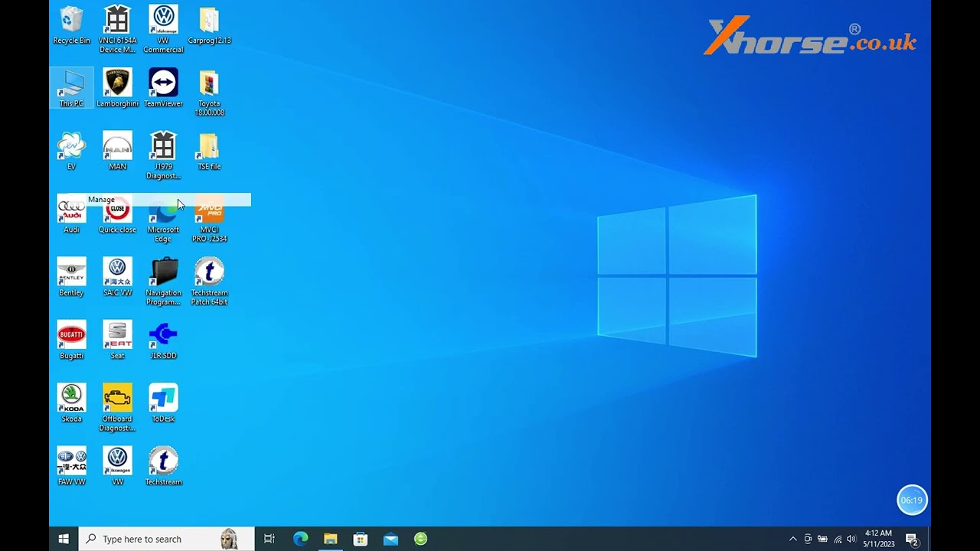Open the clock showing 4:12 AM

878,539
